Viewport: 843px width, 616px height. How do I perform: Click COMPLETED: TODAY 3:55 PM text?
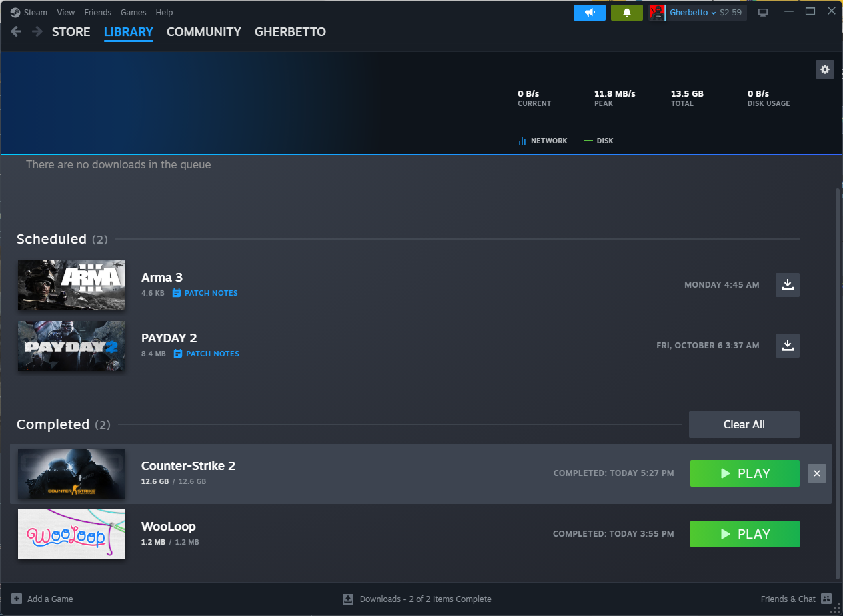pos(614,534)
